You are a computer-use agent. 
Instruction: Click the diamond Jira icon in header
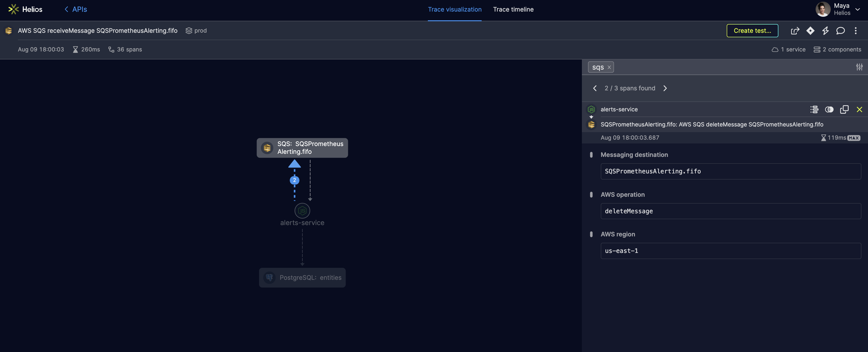pyautogui.click(x=810, y=31)
